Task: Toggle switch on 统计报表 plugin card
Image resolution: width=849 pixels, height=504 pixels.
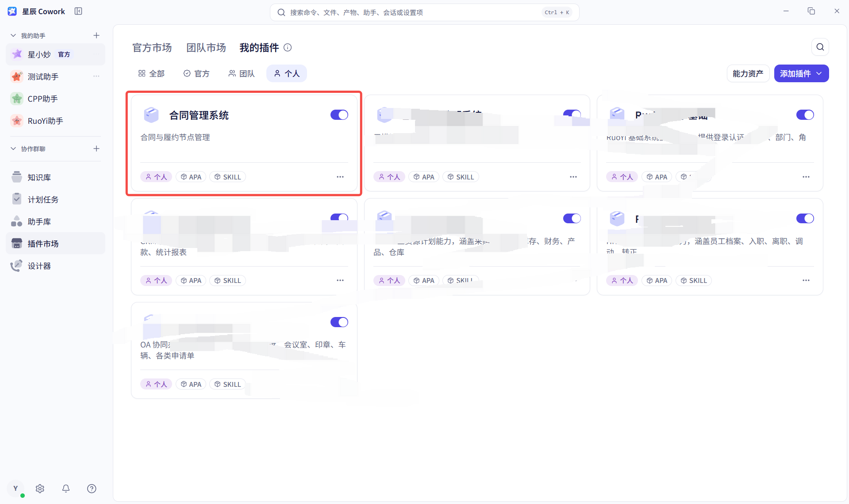Action: pos(339,218)
